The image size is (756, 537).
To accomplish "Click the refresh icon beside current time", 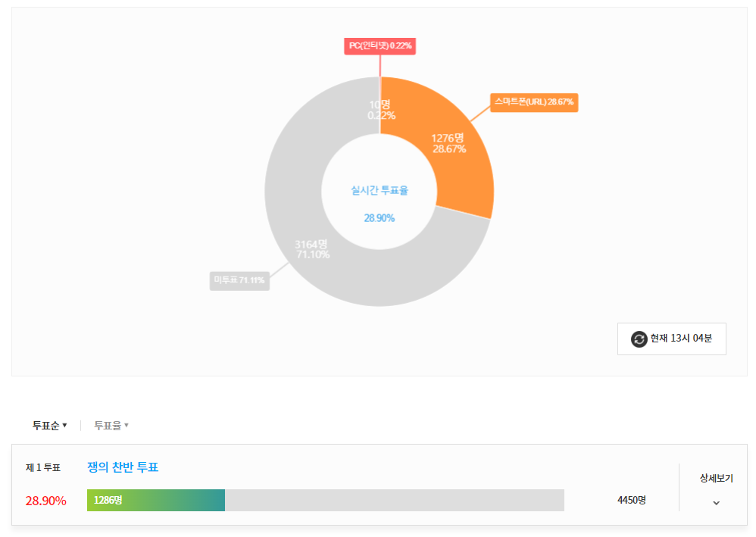I will point(639,339).
